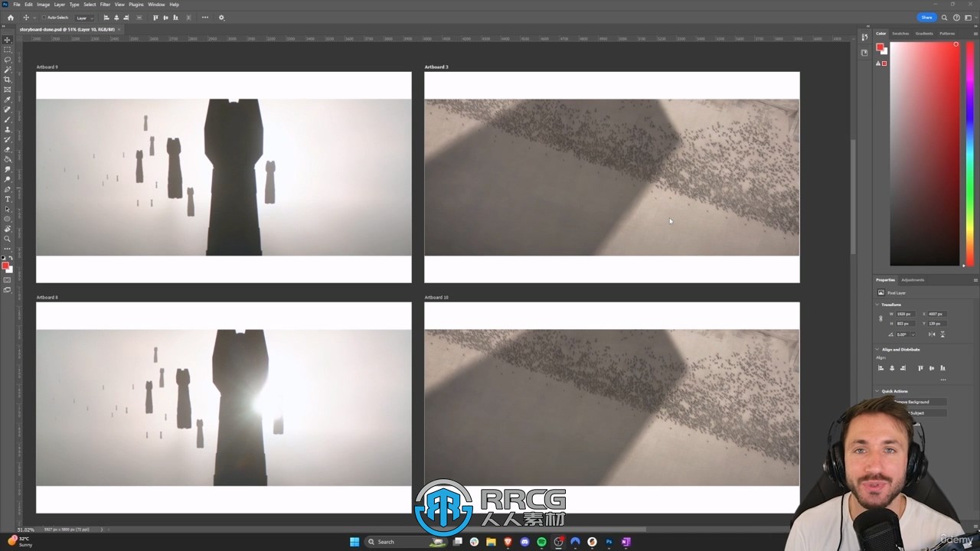Open options bar three-dots overflow
The height and width of the screenshot is (551, 980).
[x=205, y=18]
